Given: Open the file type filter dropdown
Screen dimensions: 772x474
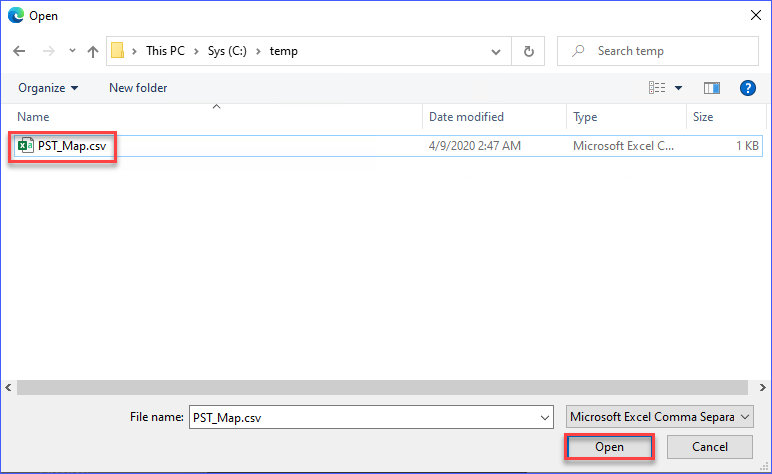Looking at the screenshot, I should (659, 417).
